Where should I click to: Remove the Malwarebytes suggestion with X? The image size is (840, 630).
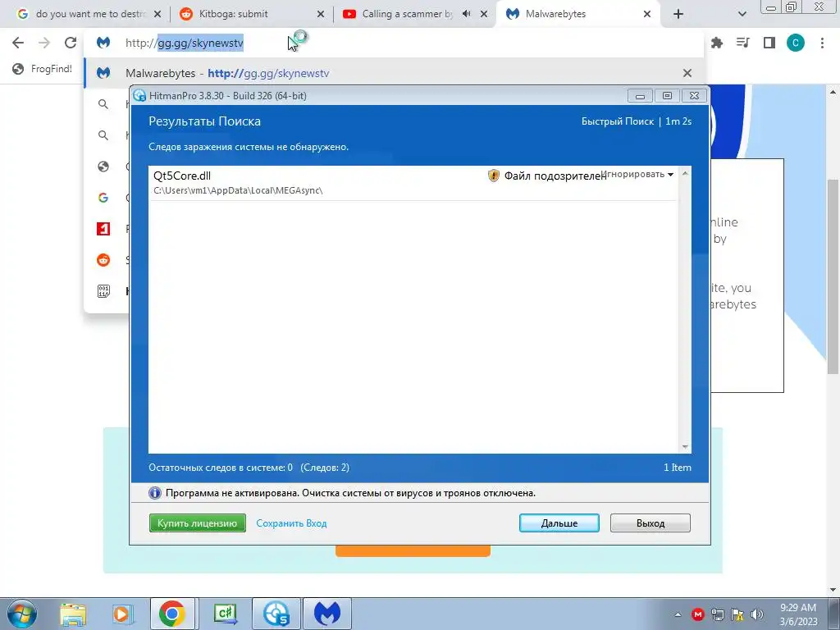click(687, 73)
